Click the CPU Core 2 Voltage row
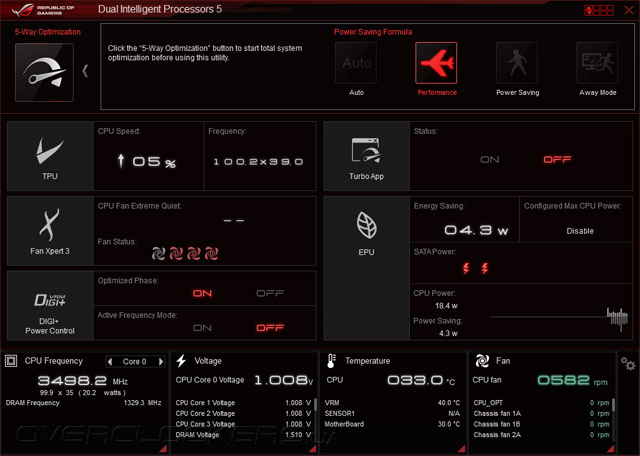Screen dimensions: 640x456 pos(243,414)
